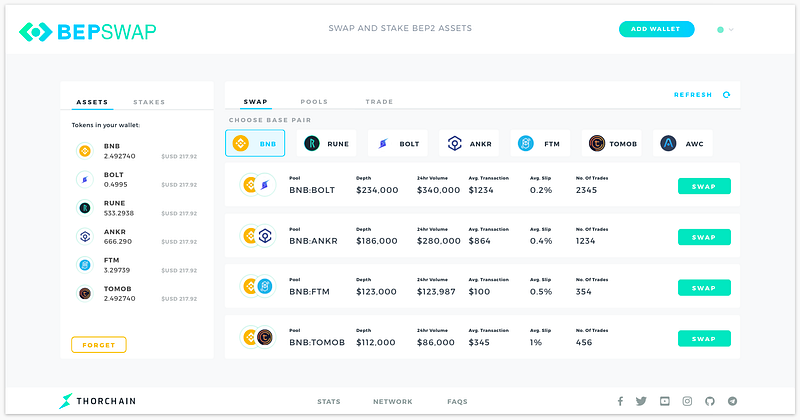
Task: Click the BEPSWAP logo
Action: [87, 32]
